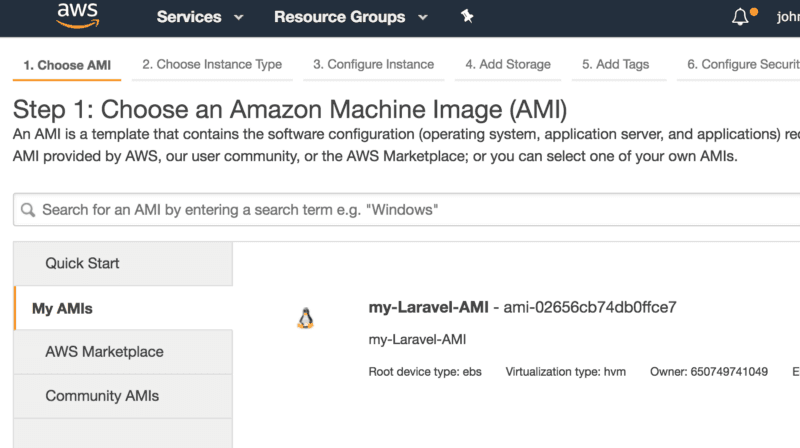The height and width of the screenshot is (448, 800).
Task: Click the my-Laravel-AMI bold title
Action: tap(428, 307)
